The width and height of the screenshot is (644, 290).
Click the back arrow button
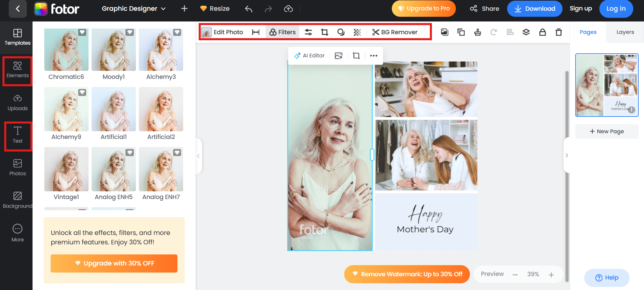(x=17, y=9)
